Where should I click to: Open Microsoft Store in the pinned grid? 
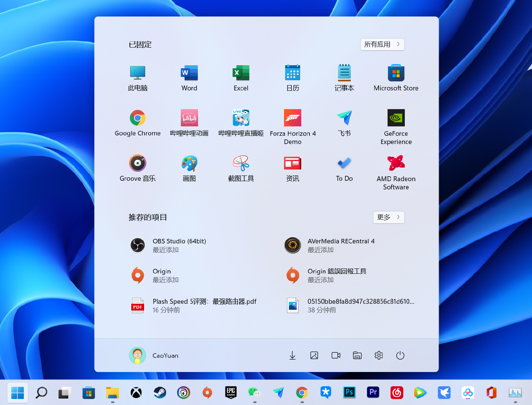396,78
